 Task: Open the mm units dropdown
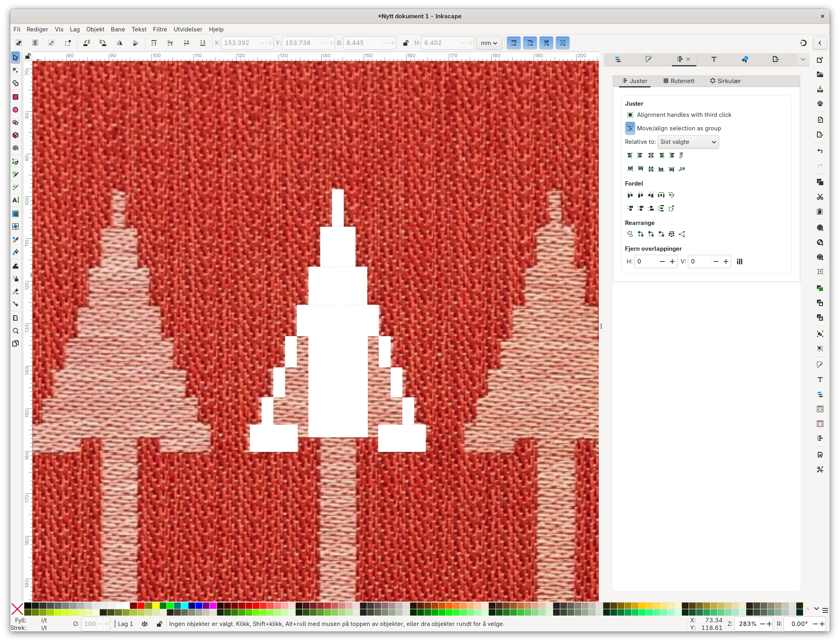[x=489, y=43]
